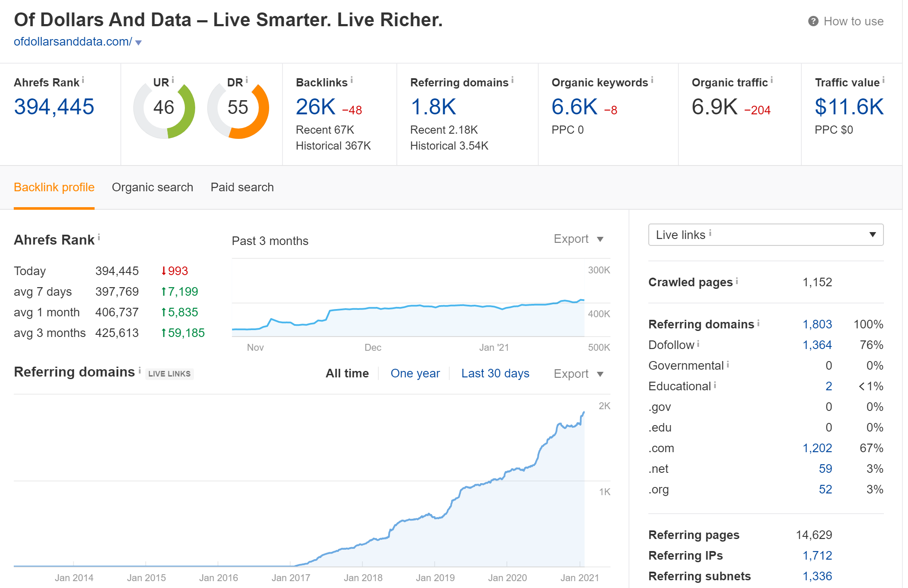The width and height of the screenshot is (908, 588).
Task: Click info icon next to Traffic value
Action: pos(883,80)
